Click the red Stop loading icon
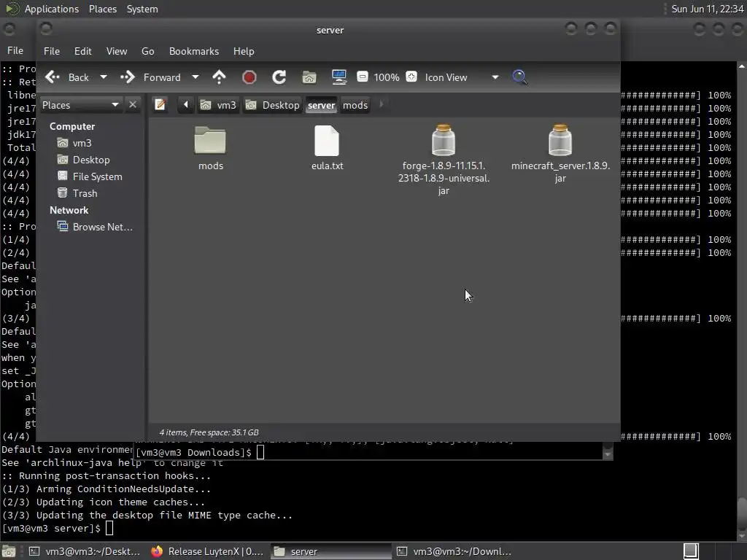 click(x=249, y=77)
